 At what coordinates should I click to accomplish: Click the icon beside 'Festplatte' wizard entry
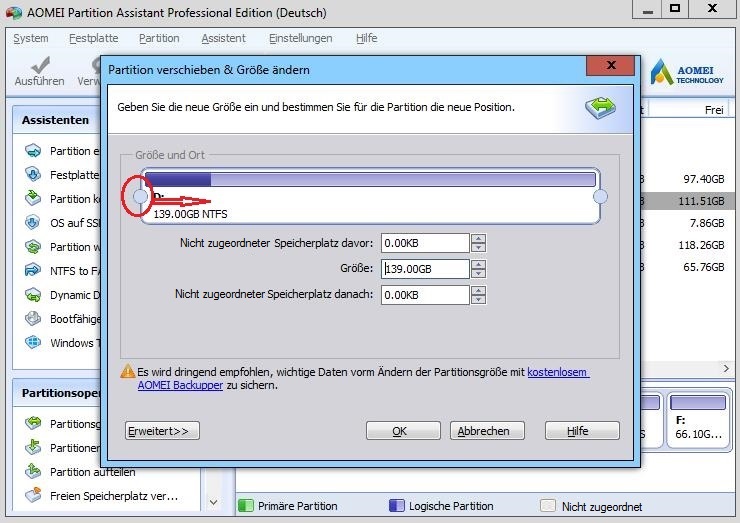(x=33, y=175)
